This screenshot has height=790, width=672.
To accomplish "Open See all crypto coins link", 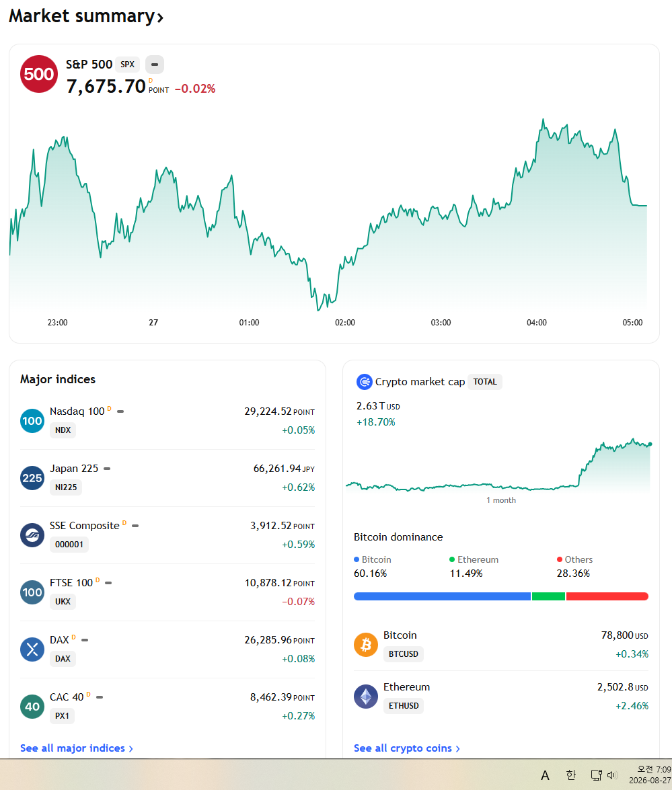I will click(407, 748).
